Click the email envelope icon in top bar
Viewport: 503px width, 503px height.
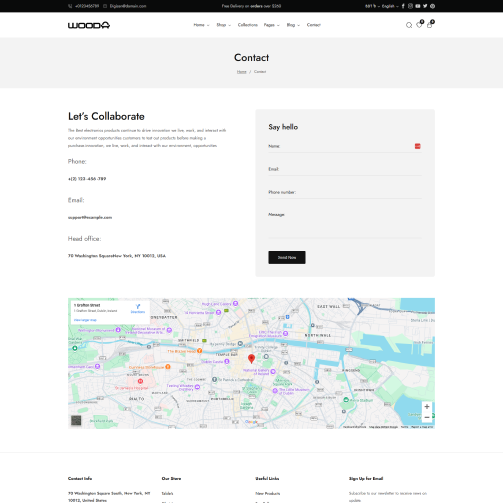[x=105, y=6]
